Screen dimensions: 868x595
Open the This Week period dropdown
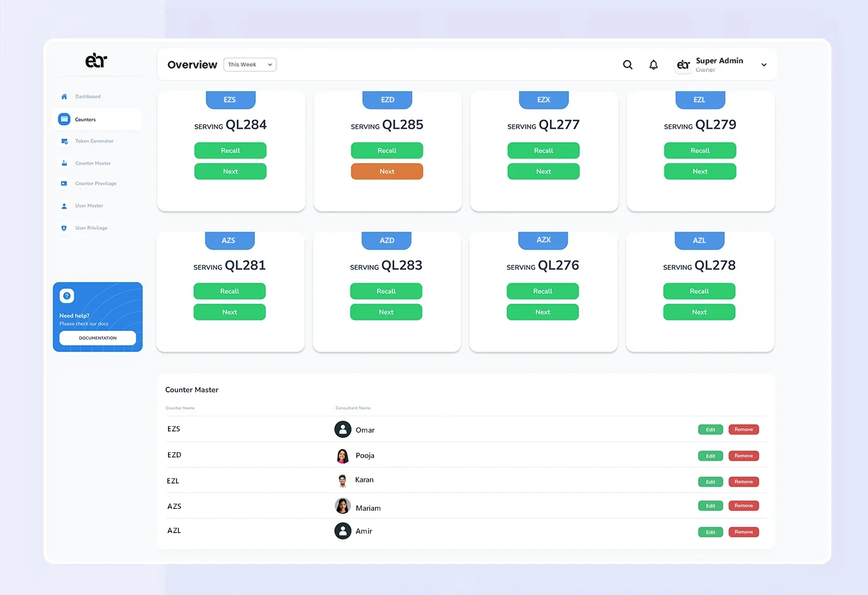(x=250, y=64)
